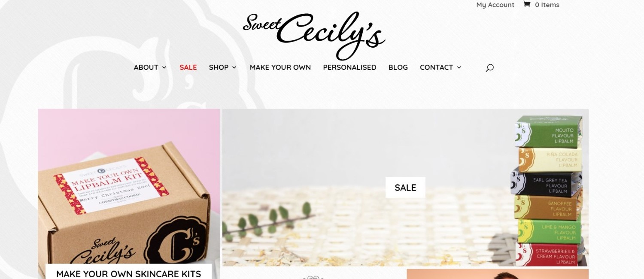
Task: Select the Earl Grey Tea lipbalm box
Action: click(x=546, y=183)
